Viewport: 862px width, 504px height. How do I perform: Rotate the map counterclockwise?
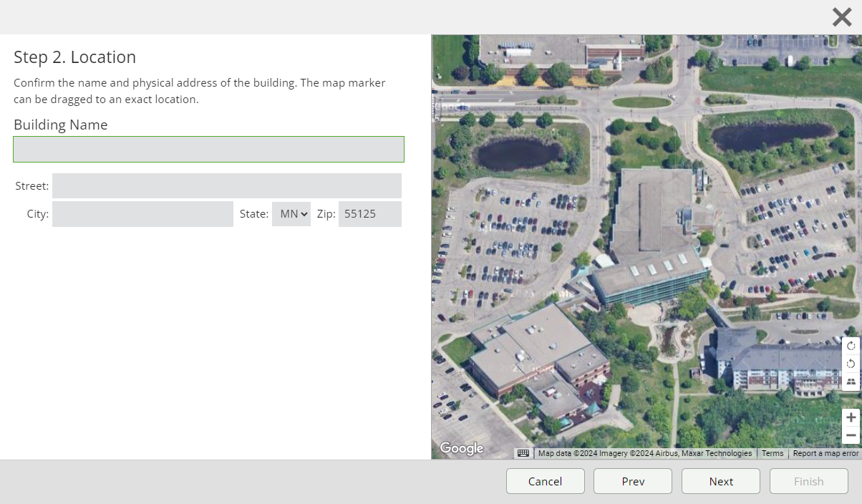(x=851, y=364)
